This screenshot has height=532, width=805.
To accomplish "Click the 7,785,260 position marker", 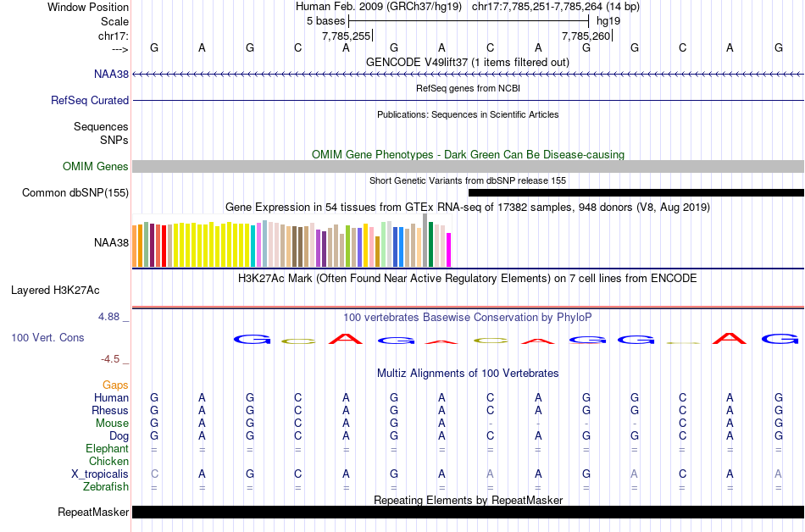I will pyautogui.click(x=586, y=36).
